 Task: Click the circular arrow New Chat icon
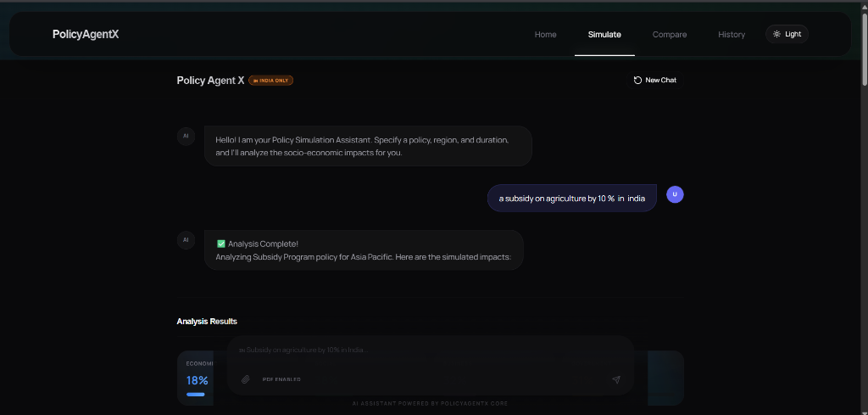pos(637,81)
